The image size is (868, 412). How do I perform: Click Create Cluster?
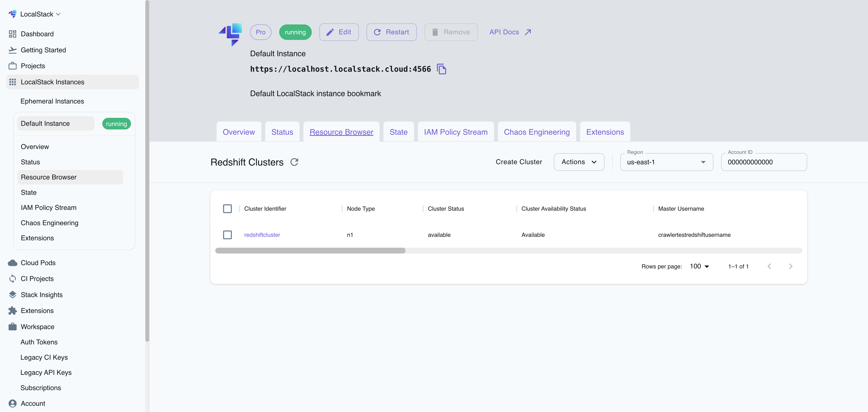519,162
